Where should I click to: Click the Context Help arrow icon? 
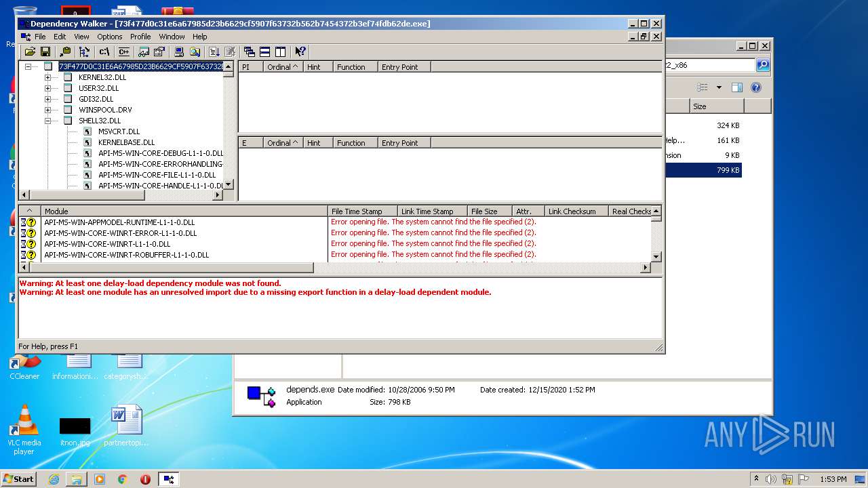coord(300,52)
